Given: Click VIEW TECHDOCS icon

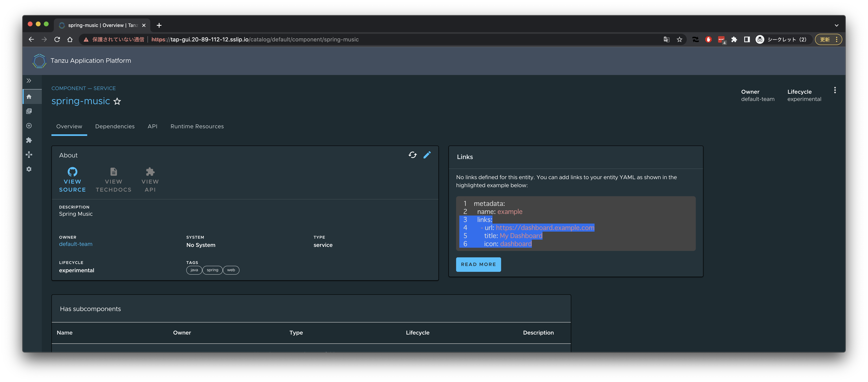Looking at the screenshot, I should (114, 180).
